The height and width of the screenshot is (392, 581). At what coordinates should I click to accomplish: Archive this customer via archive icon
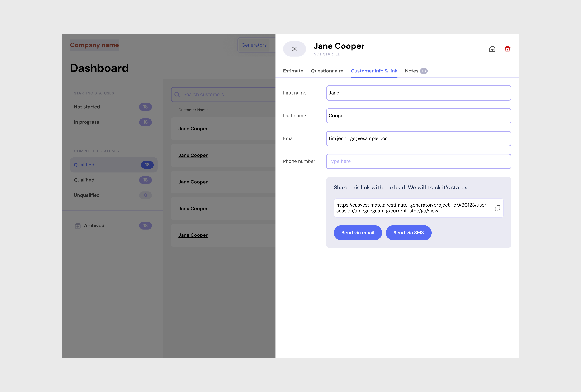click(x=492, y=49)
